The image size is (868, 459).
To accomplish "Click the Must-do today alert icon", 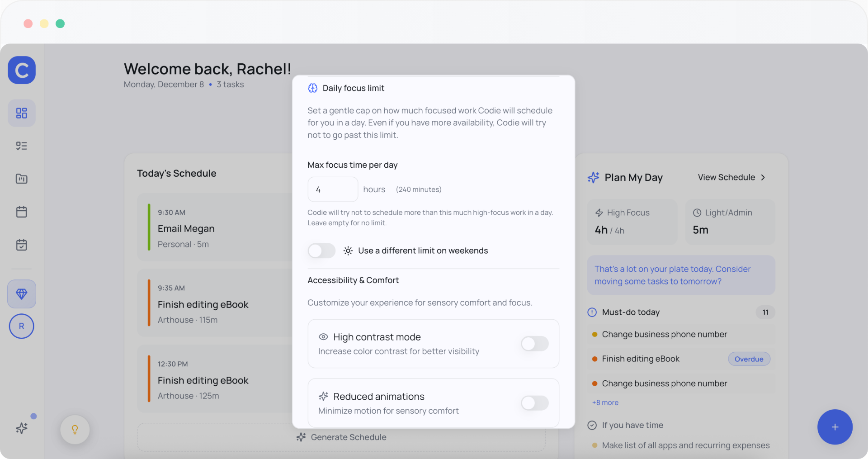I will (592, 312).
